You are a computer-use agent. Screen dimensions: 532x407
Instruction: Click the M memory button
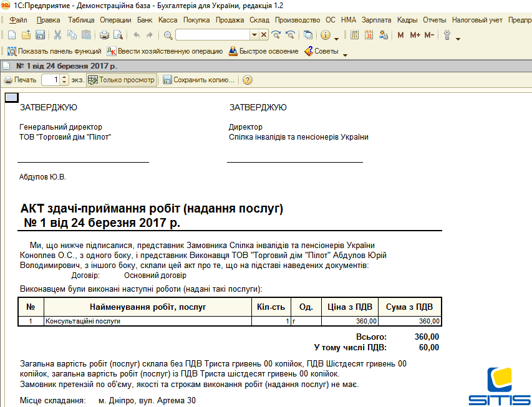coord(400,35)
